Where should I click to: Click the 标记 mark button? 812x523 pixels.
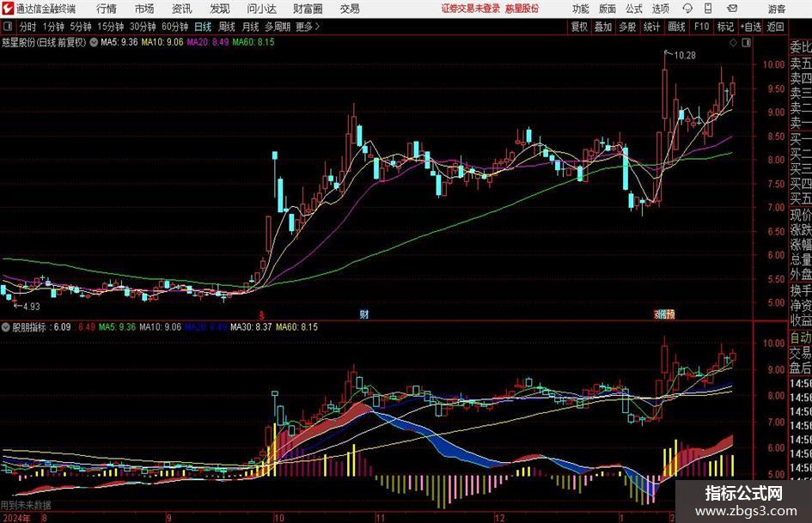[725, 27]
